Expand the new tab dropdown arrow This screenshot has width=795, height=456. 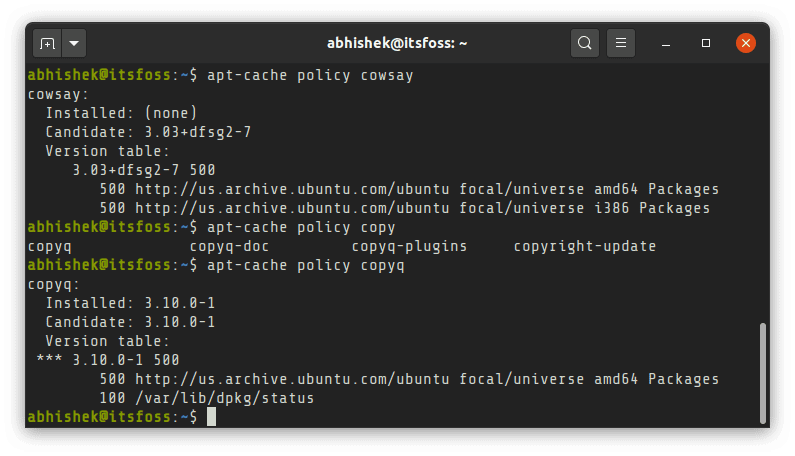[75, 44]
